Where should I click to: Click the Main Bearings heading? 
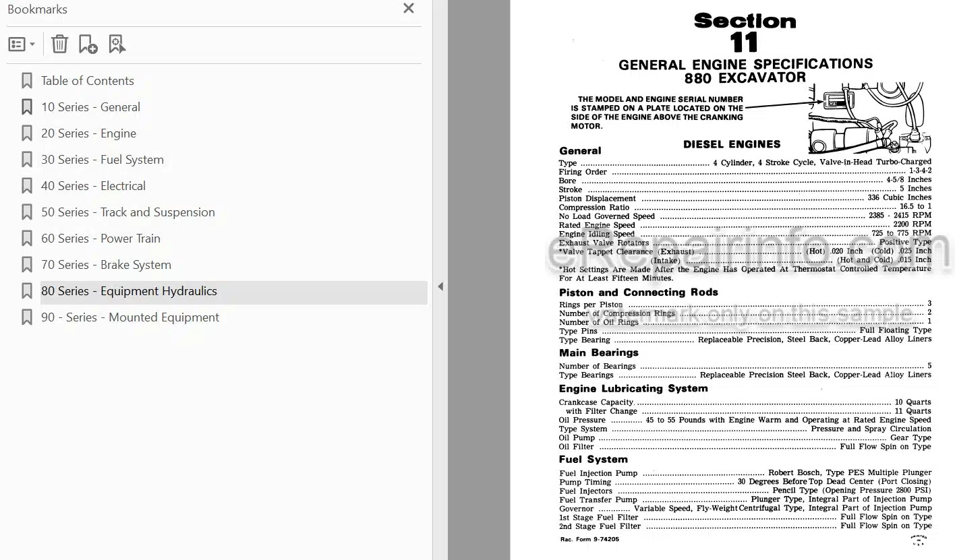coord(598,352)
